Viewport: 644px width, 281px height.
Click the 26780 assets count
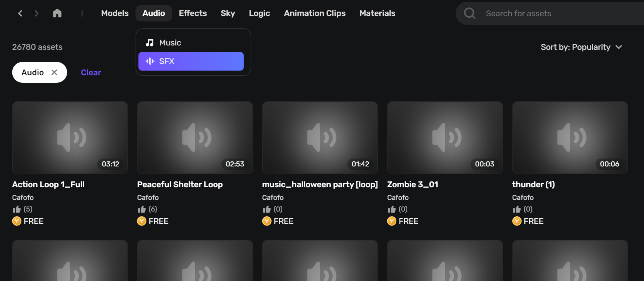(x=37, y=47)
